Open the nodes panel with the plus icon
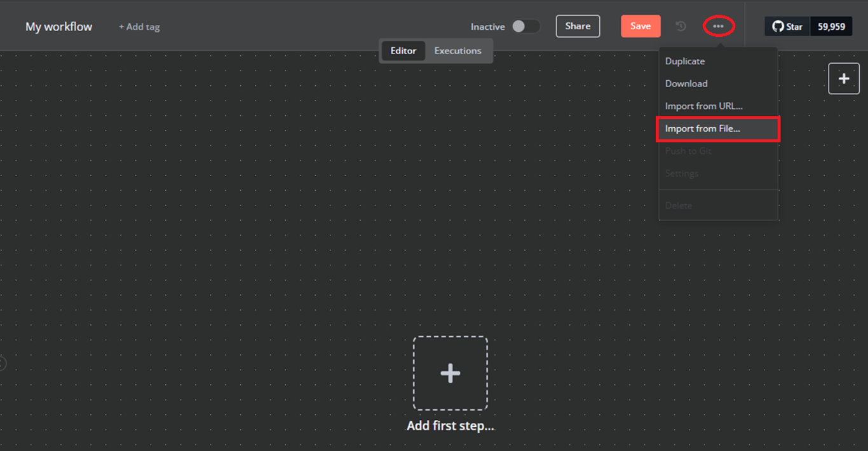This screenshot has height=451, width=868. pyautogui.click(x=844, y=78)
